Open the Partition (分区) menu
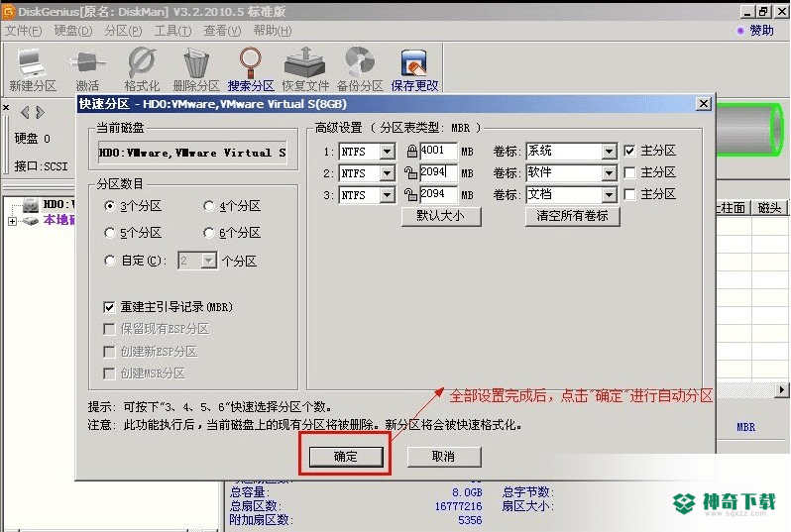The height and width of the screenshot is (532, 791). pos(123,31)
